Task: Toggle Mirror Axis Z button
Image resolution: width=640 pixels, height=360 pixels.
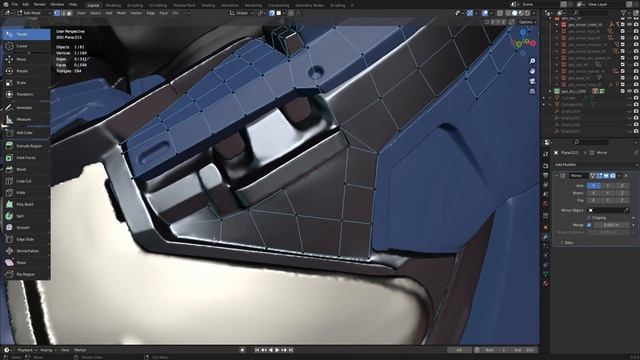Action: pos(622,186)
